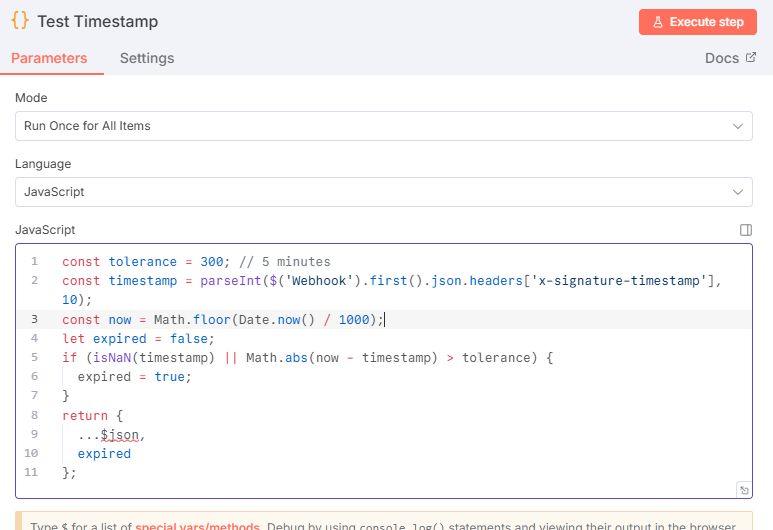This screenshot has height=530, width=773.
Task: Click the external link icon beside Docs
Action: [750, 57]
